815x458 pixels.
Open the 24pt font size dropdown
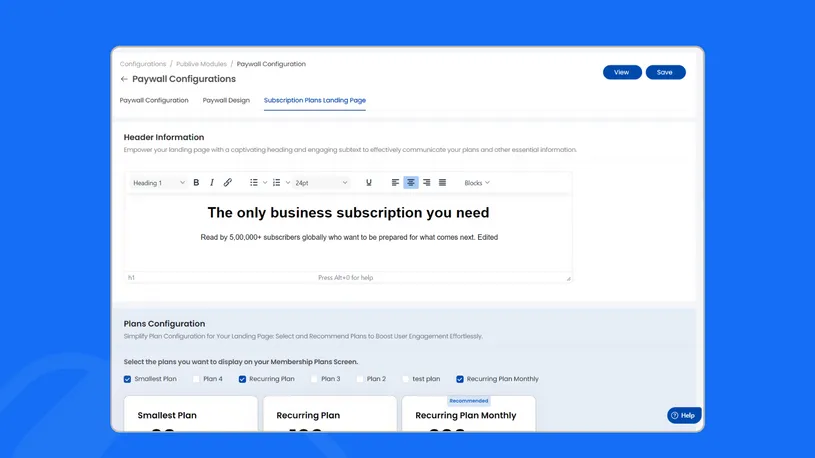pyautogui.click(x=321, y=183)
